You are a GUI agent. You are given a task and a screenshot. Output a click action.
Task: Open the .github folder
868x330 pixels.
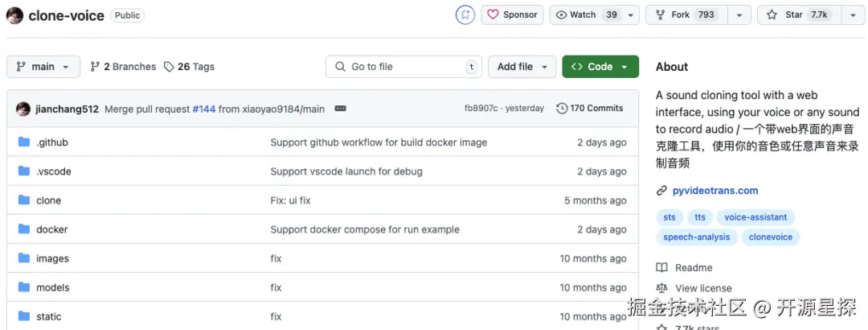[x=52, y=142]
